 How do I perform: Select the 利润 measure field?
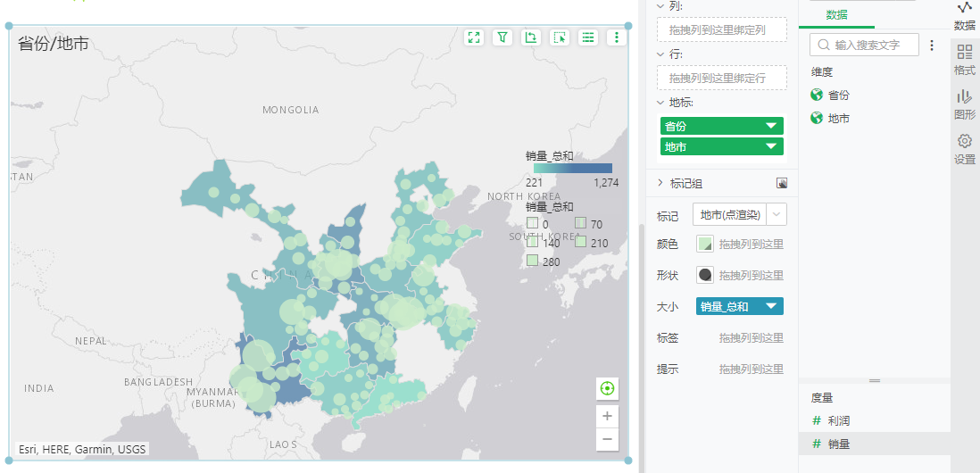838,420
